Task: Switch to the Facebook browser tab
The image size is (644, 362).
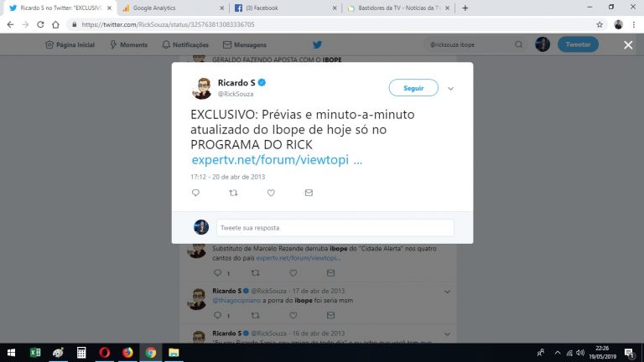Action: [285, 8]
